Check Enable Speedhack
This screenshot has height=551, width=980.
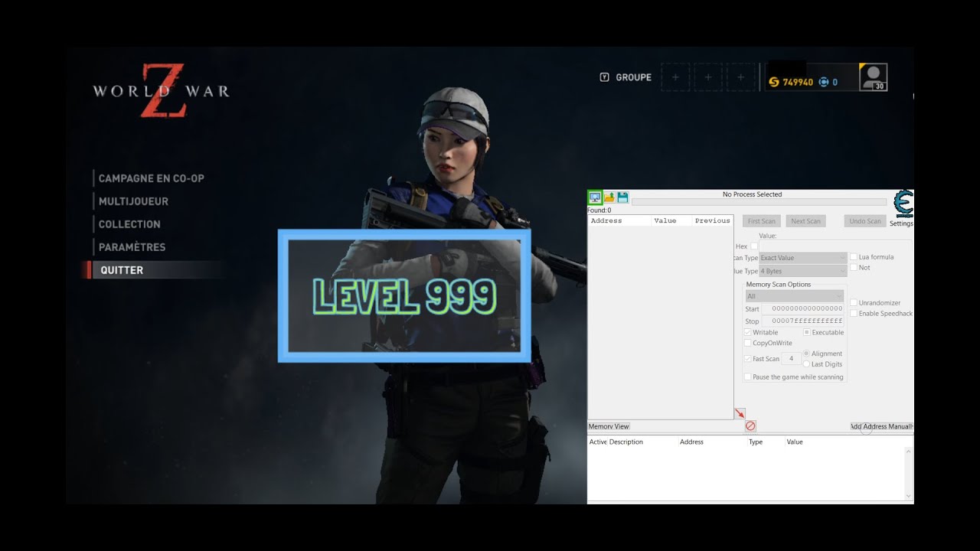854,314
